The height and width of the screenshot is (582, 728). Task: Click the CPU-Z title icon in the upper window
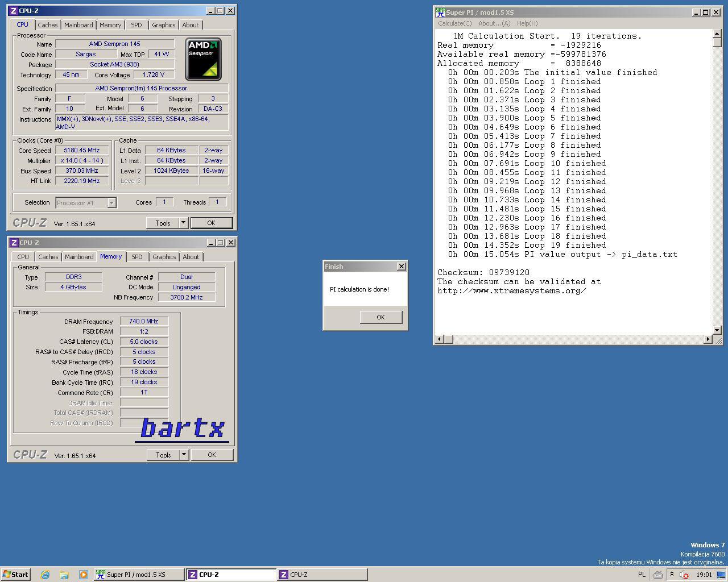pyautogui.click(x=13, y=11)
